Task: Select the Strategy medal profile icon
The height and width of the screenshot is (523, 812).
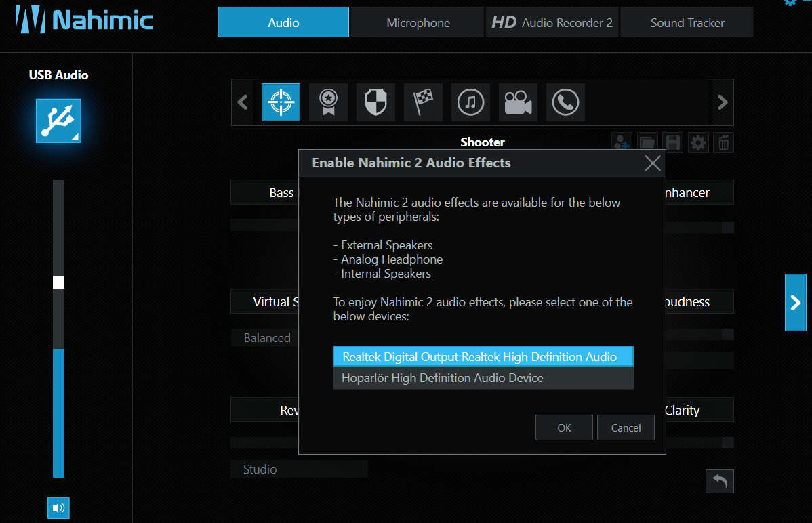Action: point(328,102)
